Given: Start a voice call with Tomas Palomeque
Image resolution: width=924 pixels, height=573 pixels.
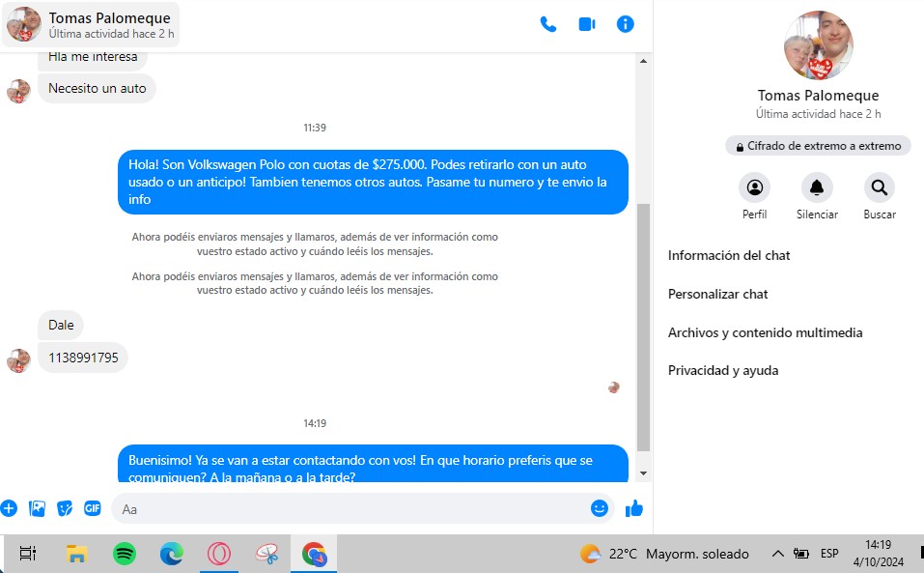Looking at the screenshot, I should (x=548, y=24).
